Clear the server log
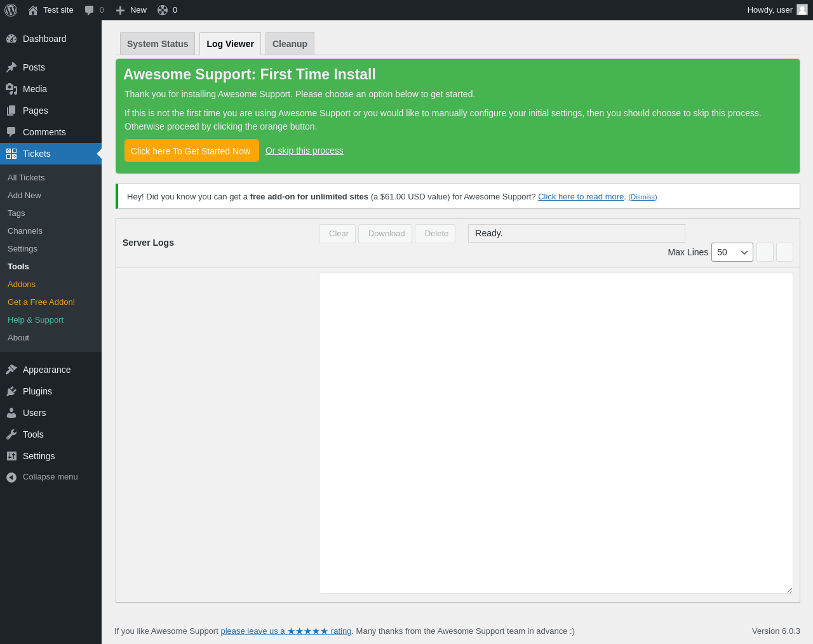Screen dimensions: 813x644 (337, 234)
